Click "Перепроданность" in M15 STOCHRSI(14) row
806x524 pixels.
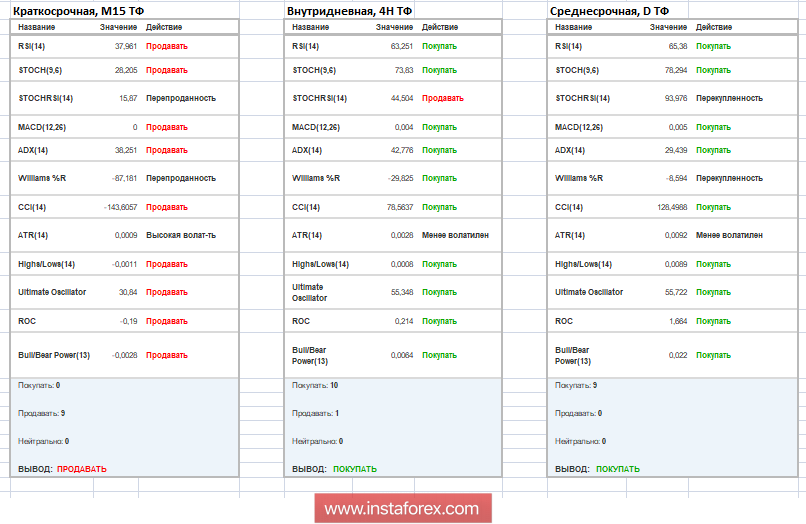tap(181, 98)
